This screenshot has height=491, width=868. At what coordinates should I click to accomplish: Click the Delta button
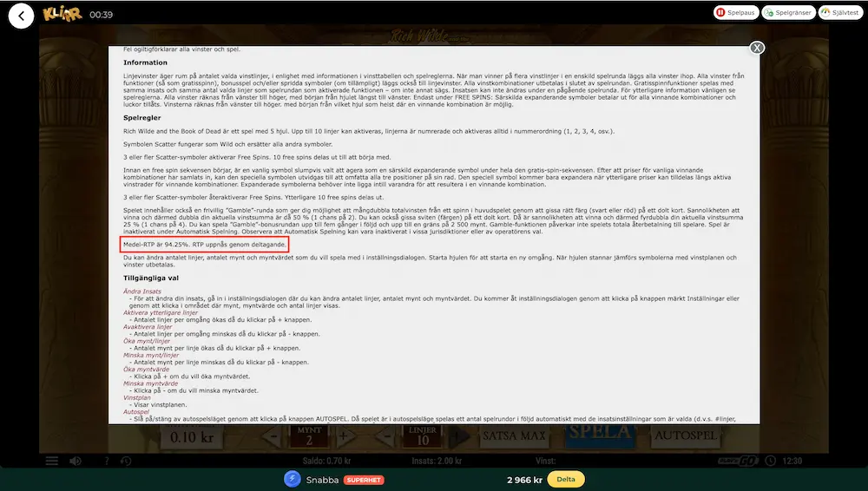click(x=566, y=480)
